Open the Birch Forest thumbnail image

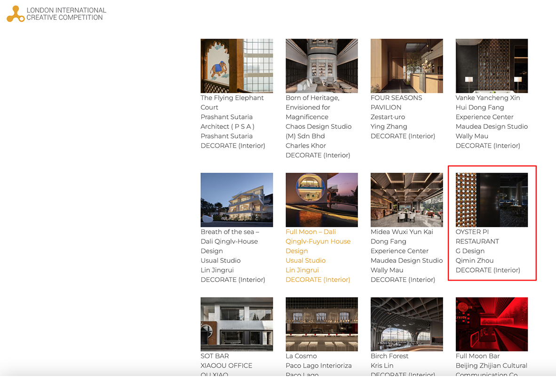pyautogui.click(x=407, y=324)
